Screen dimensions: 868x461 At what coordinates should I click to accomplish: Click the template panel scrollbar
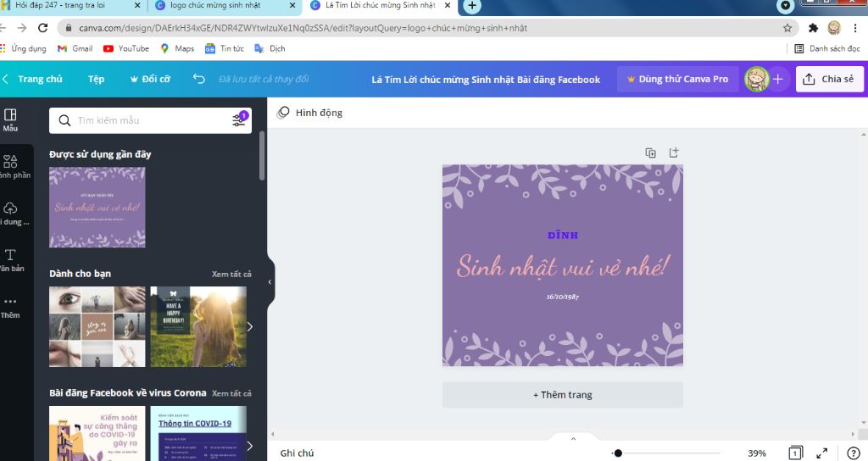click(261, 156)
